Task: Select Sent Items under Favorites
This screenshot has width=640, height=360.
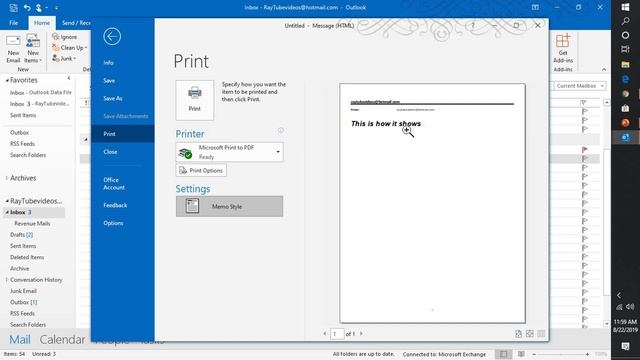Action: 23,116
